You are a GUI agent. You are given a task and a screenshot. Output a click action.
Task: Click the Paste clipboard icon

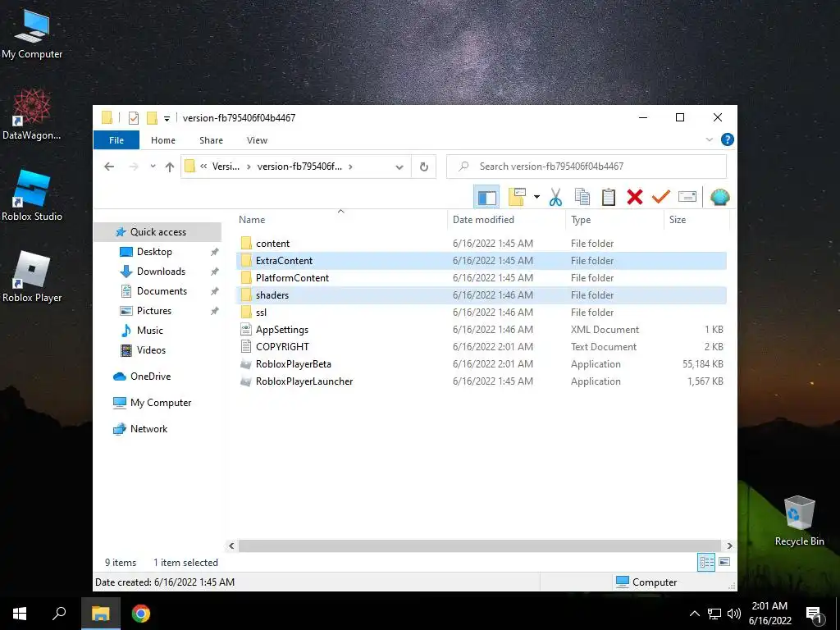click(608, 197)
